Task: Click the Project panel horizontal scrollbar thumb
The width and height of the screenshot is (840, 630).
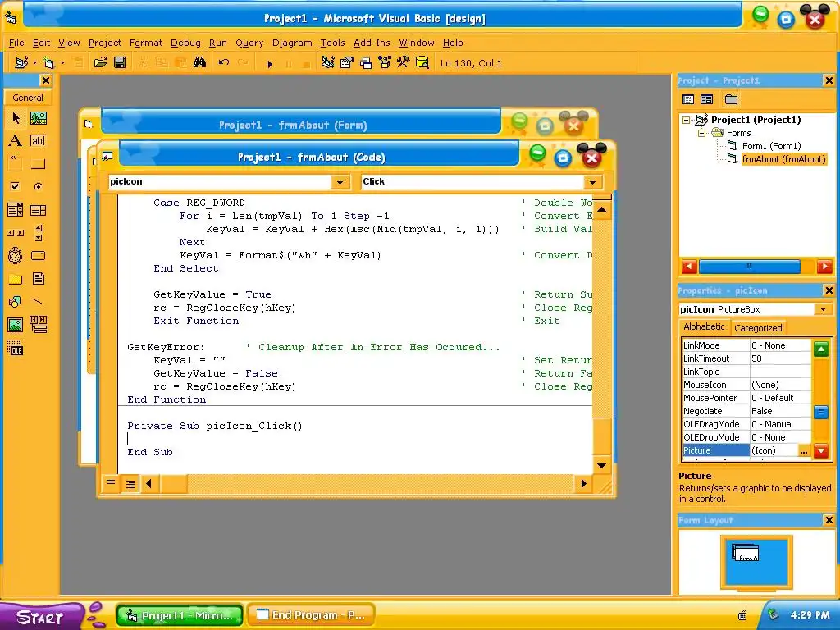Action: point(750,267)
